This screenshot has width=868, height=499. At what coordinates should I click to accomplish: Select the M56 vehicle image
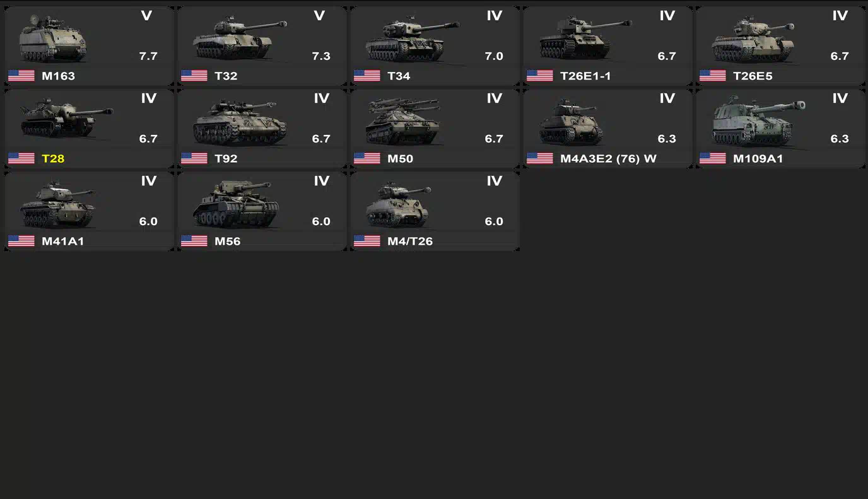(237, 204)
